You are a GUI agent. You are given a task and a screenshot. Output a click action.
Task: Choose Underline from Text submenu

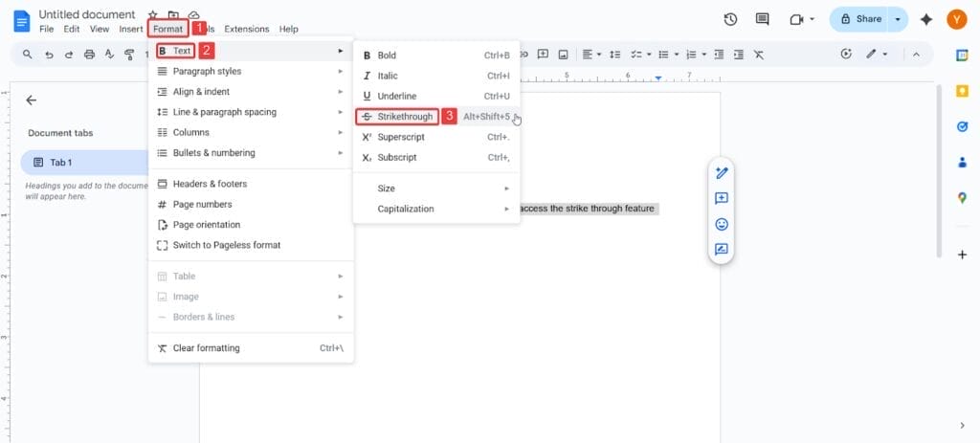(x=436, y=97)
